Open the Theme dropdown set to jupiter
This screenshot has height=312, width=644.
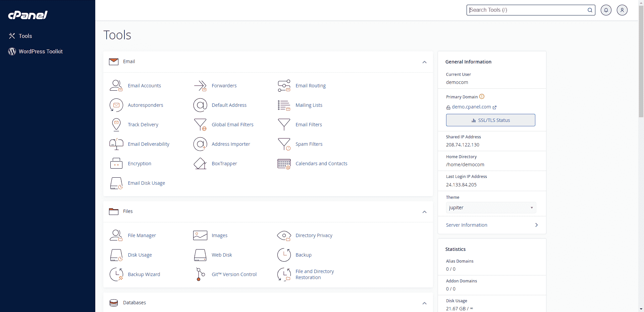(491, 208)
